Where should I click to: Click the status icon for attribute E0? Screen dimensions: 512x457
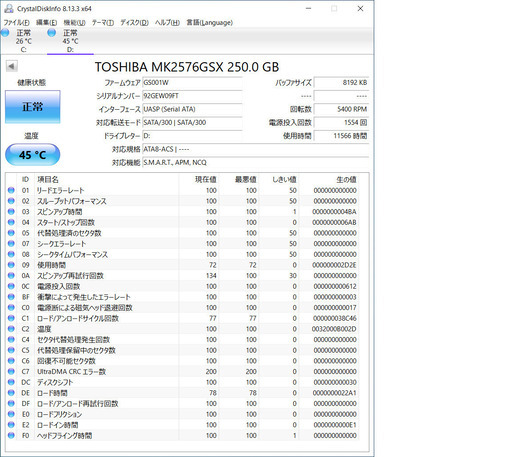(11, 414)
